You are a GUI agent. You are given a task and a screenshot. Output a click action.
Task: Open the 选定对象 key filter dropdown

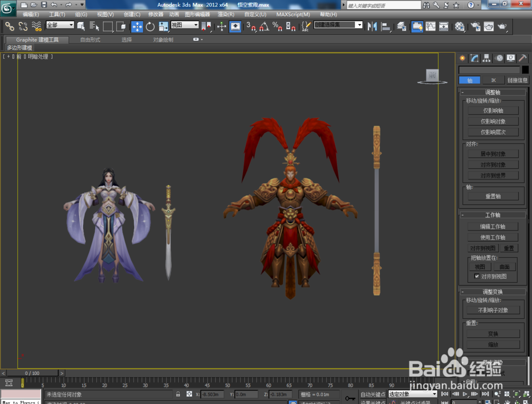(413, 394)
